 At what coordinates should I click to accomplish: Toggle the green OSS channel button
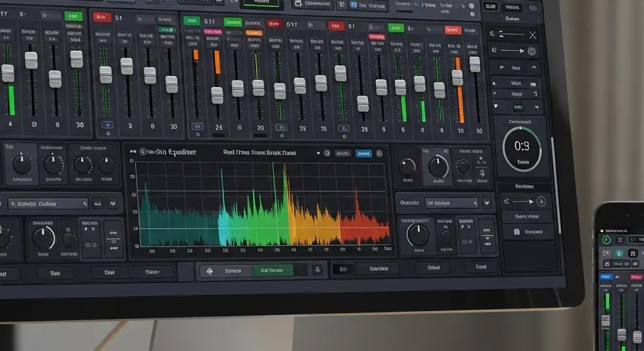pos(192,20)
